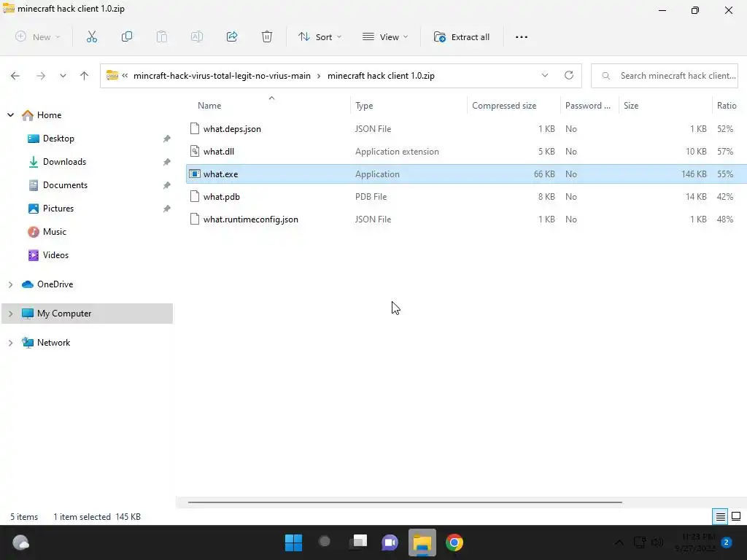Show hidden system tray icons

[619, 542]
